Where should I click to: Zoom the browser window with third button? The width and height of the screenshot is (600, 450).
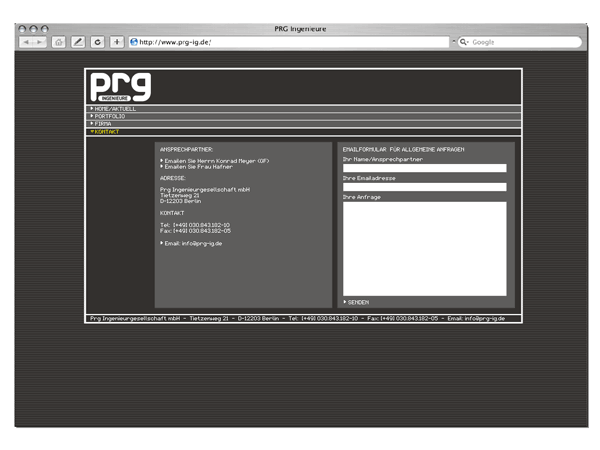[45, 29]
